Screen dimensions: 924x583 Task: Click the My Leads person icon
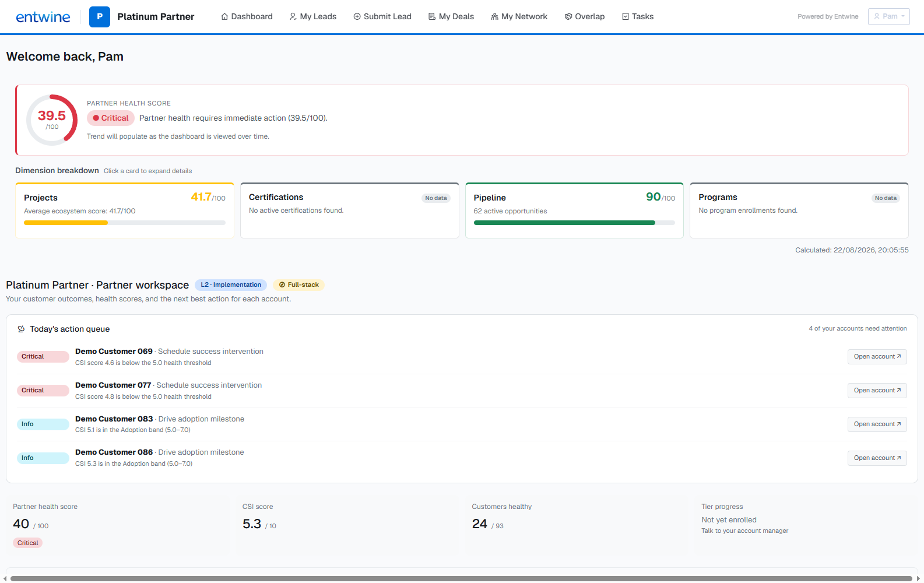[293, 16]
